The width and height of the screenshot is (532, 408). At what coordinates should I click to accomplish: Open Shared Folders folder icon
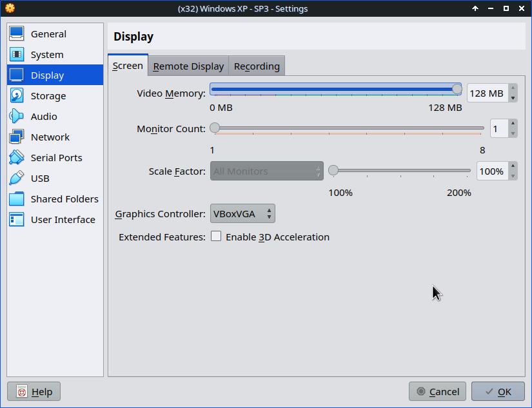click(x=17, y=199)
